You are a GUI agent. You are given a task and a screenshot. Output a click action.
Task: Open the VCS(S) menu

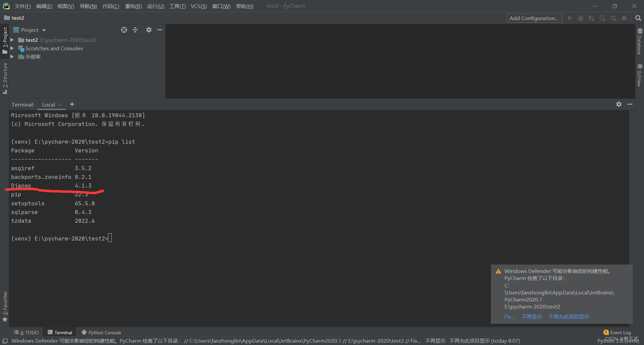click(x=199, y=6)
